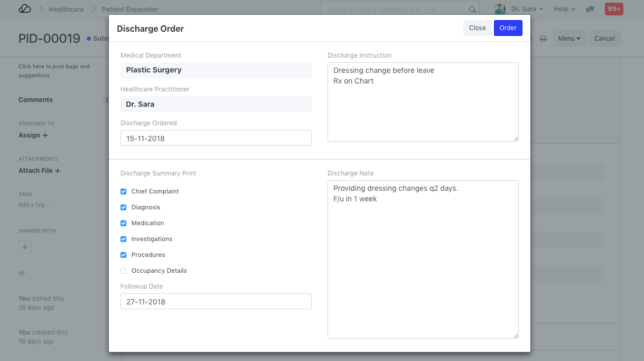Click the search magnifier icon
This screenshot has width=644, height=361.
point(472,10)
